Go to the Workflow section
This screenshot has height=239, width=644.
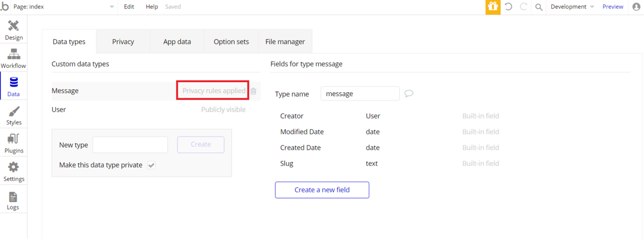click(x=13, y=58)
